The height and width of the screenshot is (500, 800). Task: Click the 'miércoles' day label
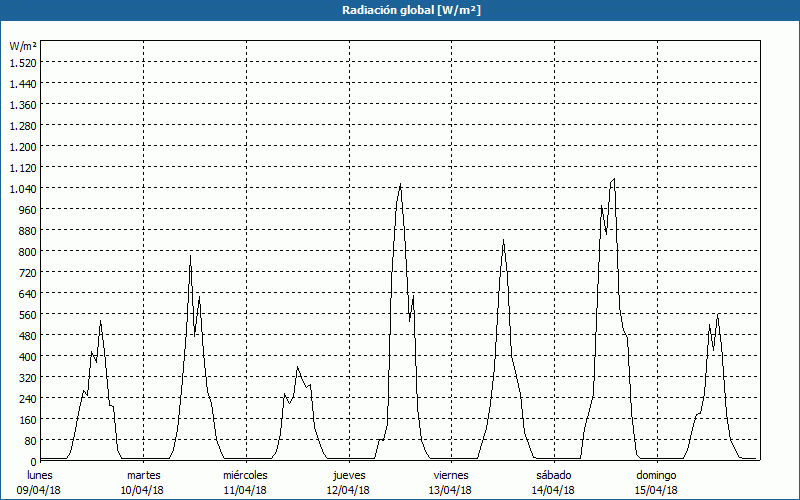(245, 475)
